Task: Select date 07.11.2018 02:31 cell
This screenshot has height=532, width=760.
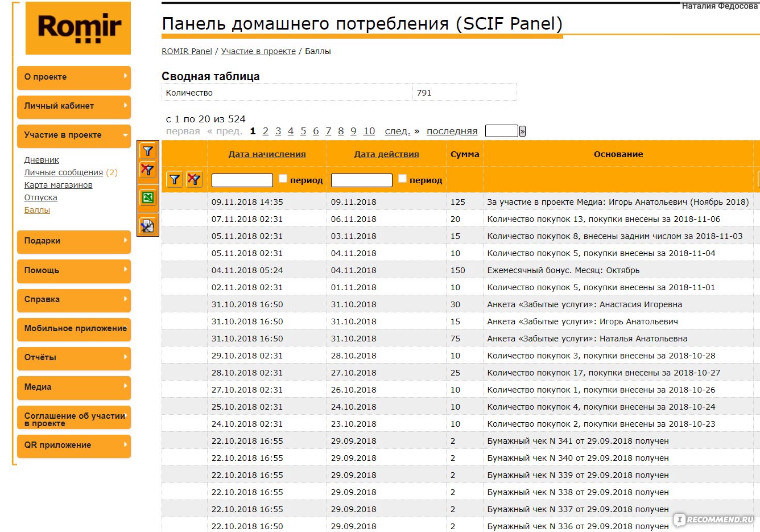Action: tap(247, 219)
